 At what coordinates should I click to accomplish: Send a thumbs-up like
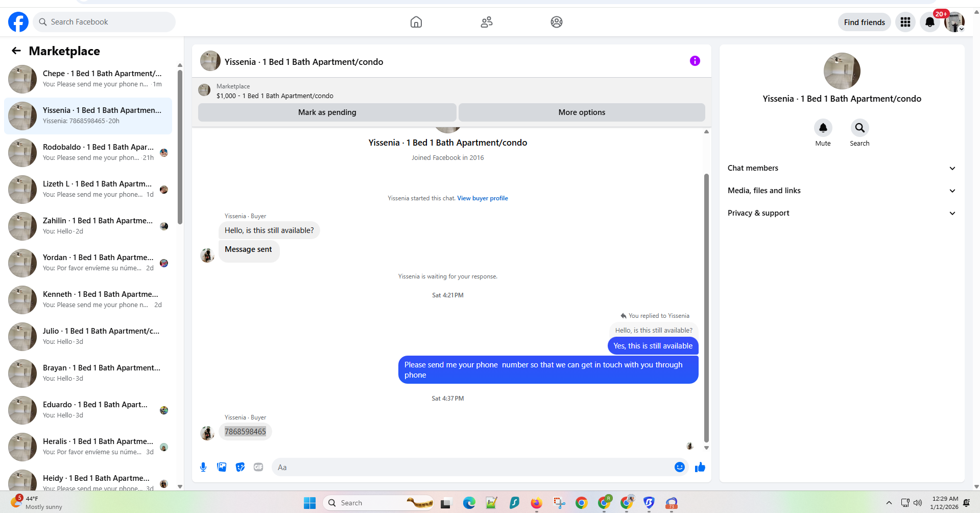pyautogui.click(x=700, y=467)
